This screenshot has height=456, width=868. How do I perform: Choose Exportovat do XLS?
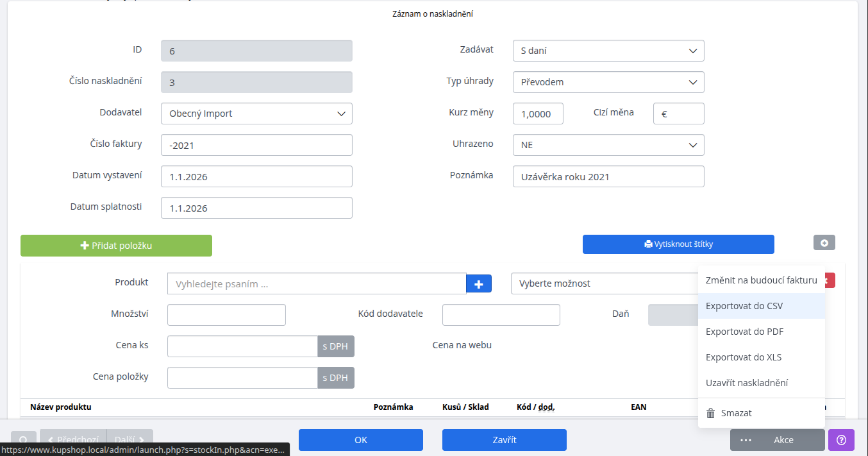coord(761,357)
